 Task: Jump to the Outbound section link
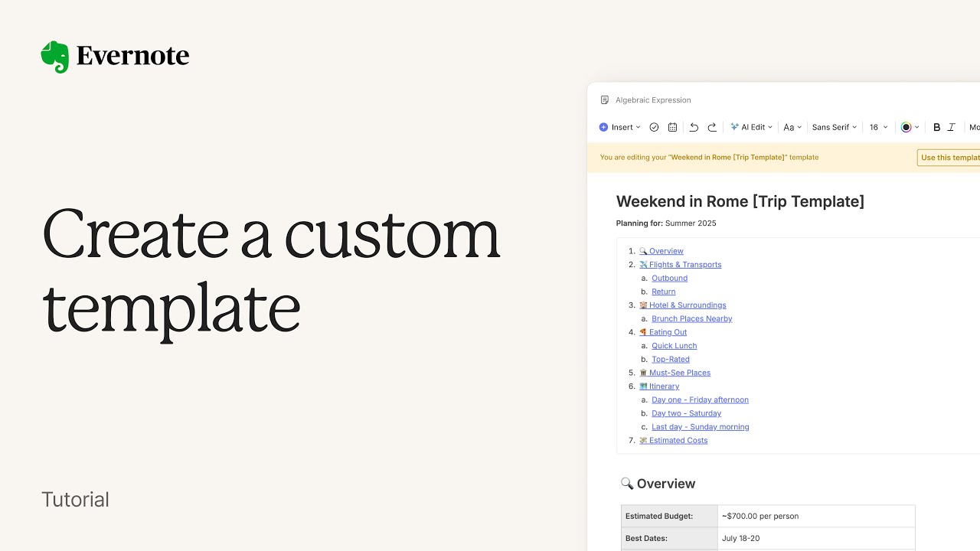click(670, 278)
